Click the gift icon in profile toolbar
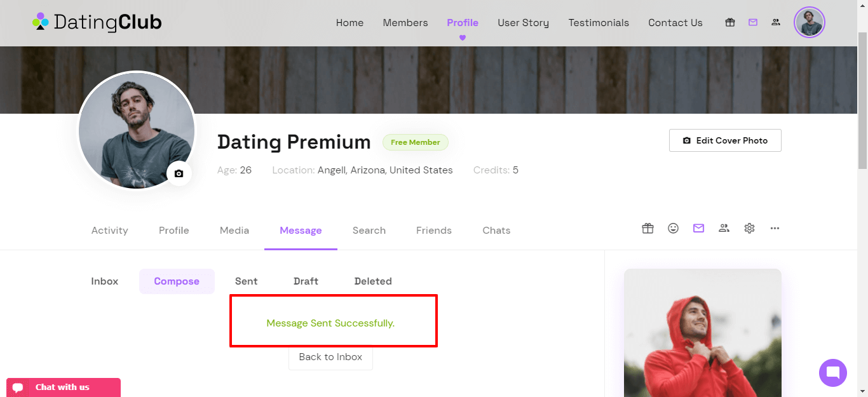The image size is (868, 397). pyautogui.click(x=648, y=228)
